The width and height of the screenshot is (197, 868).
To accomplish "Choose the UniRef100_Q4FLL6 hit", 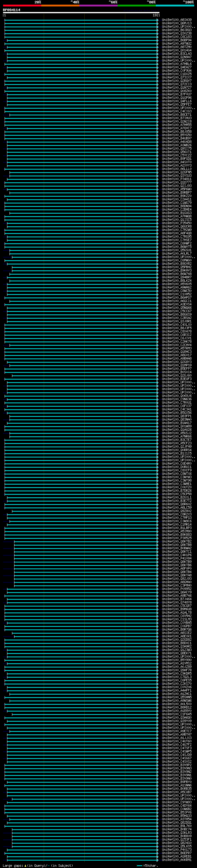I will click(x=176, y=101).
